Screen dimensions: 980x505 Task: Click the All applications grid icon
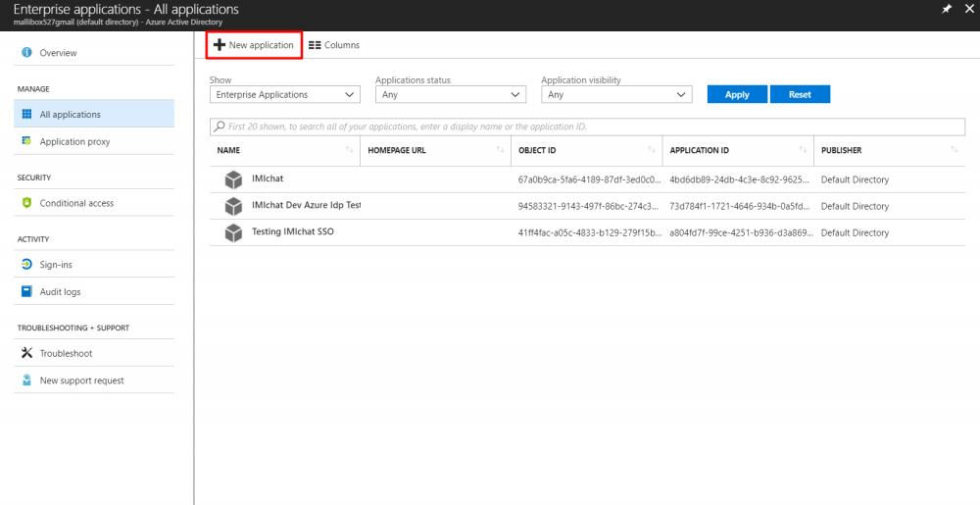click(26, 115)
